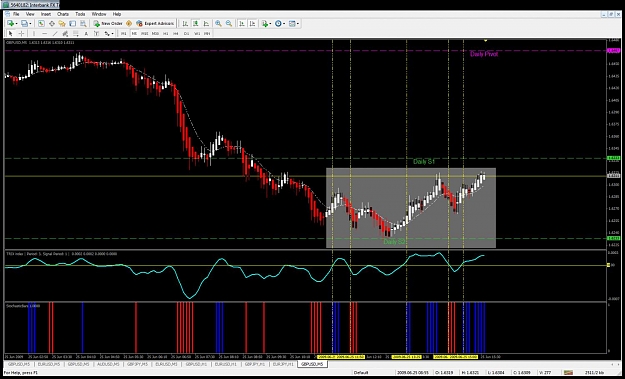Open the Charts menu
The height and width of the screenshot is (379, 625).
click(63, 14)
